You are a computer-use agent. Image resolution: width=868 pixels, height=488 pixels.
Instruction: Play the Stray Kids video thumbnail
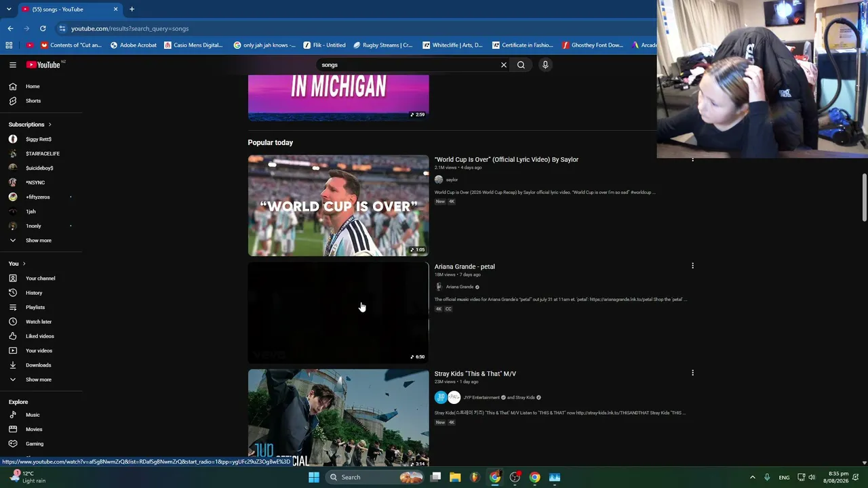point(338,418)
